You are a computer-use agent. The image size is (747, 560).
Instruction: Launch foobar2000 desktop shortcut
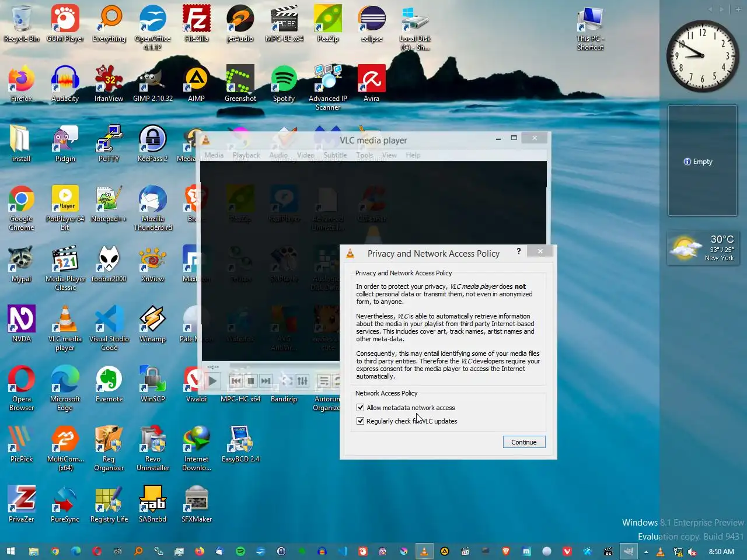[x=109, y=264]
